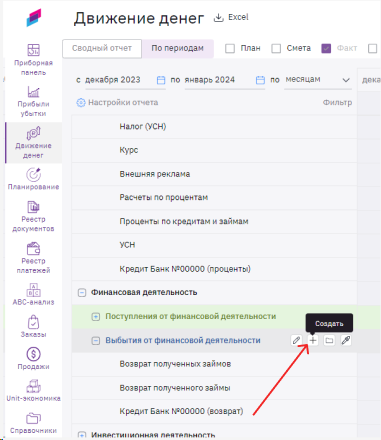Open Unit-экономика sidebar icon
The height and width of the screenshot is (440, 381).
(33, 386)
